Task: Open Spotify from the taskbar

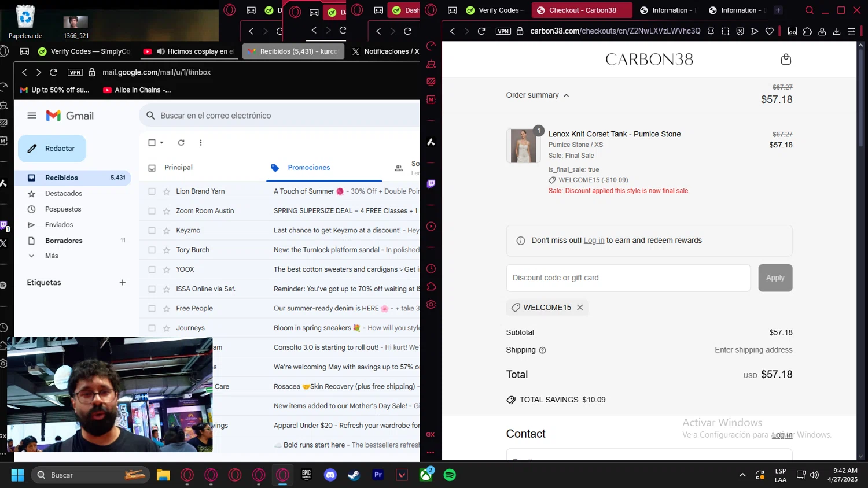Action: coord(450,475)
